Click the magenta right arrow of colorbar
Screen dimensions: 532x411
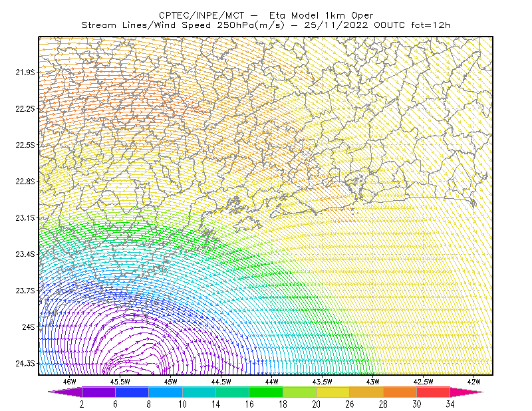pos(467,392)
